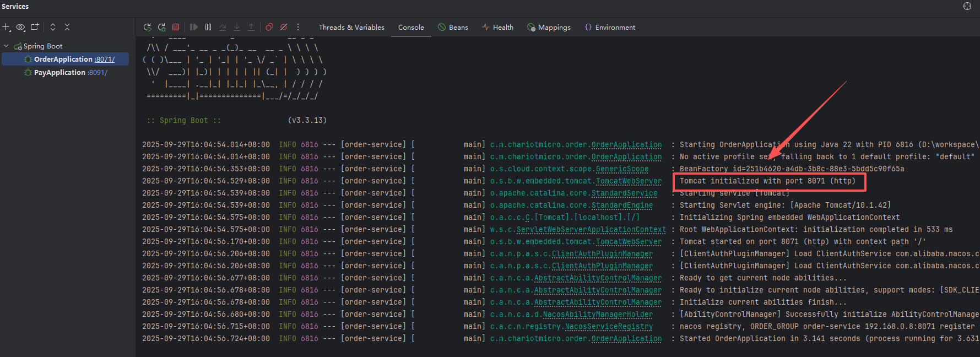Stop the running application
The image size is (980, 357).
(x=176, y=27)
